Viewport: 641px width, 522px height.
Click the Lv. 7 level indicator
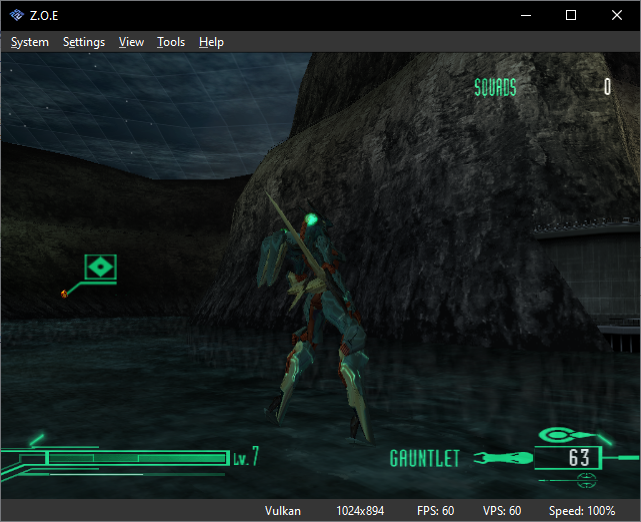point(246,457)
